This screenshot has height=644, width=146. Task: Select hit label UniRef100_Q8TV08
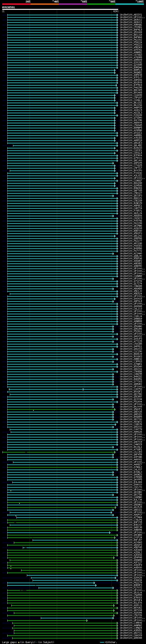click(131, 610)
